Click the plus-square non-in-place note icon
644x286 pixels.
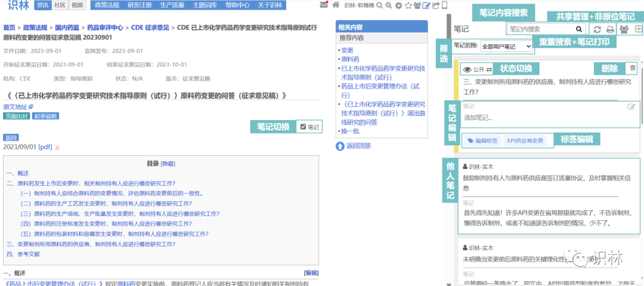click(x=638, y=29)
